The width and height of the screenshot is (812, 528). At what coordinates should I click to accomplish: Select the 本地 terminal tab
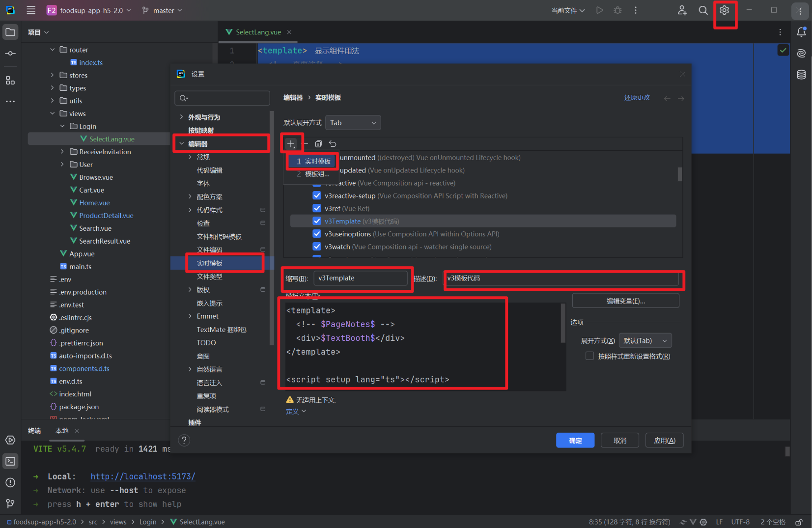[62, 431]
